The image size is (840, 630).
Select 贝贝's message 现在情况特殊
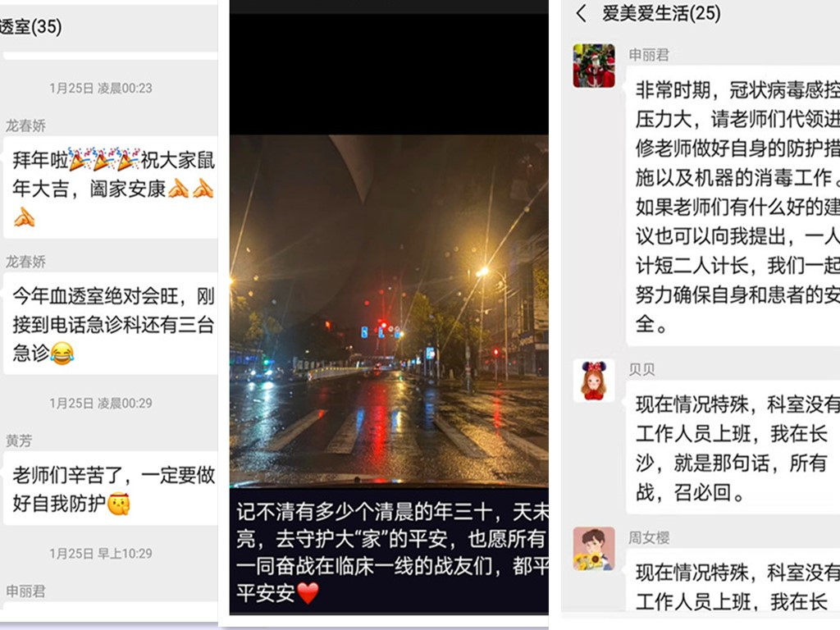coord(733,447)
